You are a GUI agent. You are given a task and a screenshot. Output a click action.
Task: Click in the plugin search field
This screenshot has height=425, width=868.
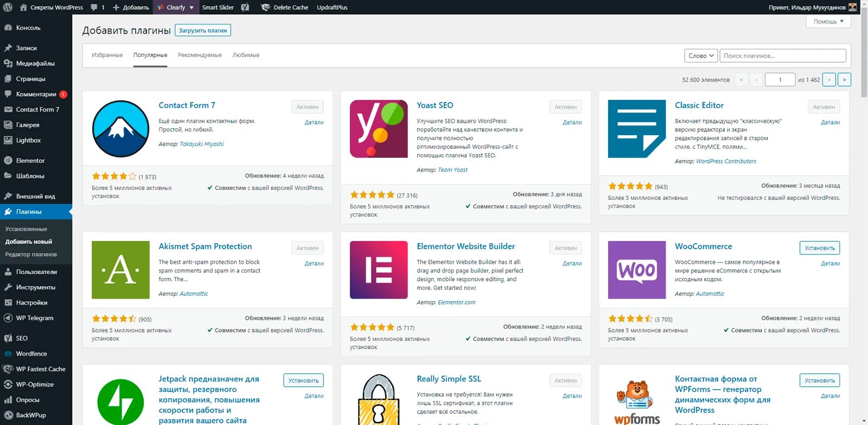[782, 56]
